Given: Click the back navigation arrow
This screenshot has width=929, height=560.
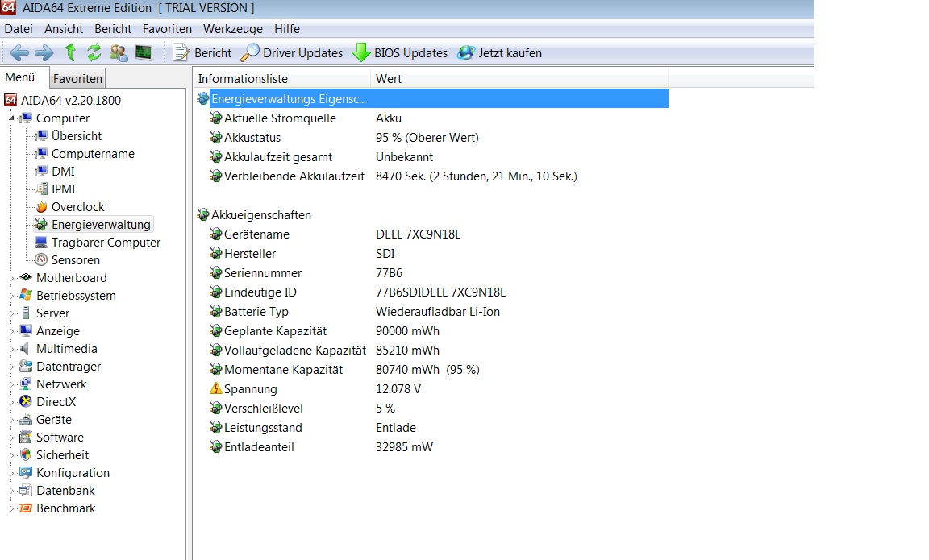Looking at the screenshot, I should (x=19, y=53).
